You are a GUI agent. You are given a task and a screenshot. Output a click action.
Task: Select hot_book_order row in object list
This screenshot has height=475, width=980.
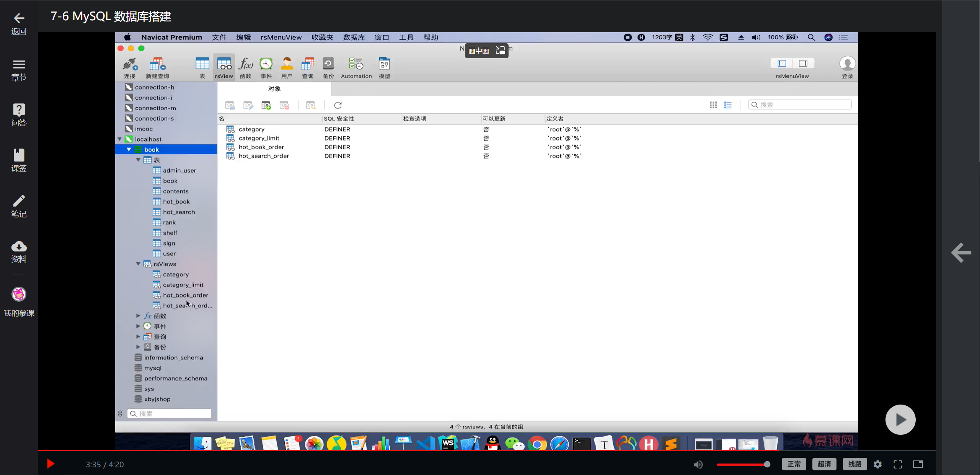[538, 147]
